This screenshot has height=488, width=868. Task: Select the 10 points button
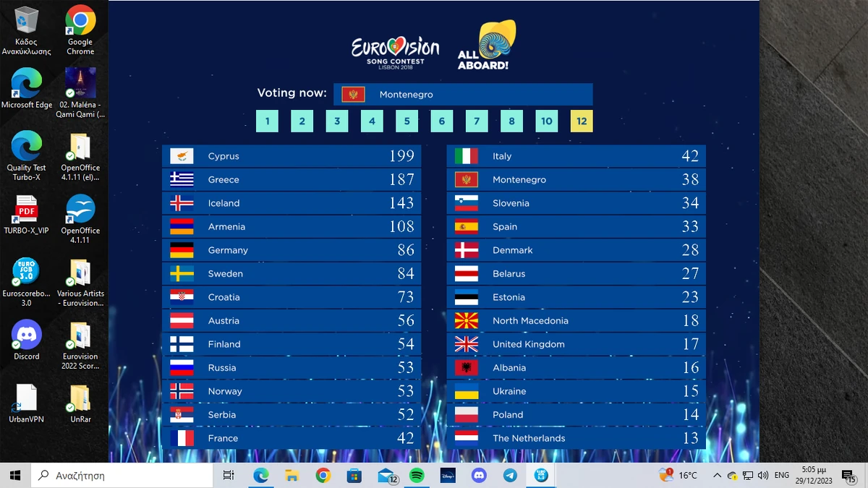click(547, 121)
